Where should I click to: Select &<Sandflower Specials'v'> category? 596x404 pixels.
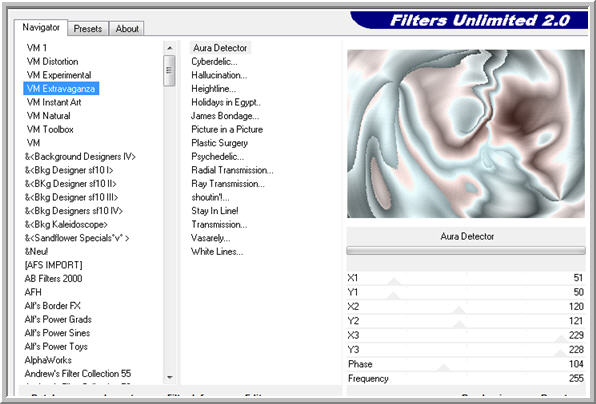tap(77, 238)
